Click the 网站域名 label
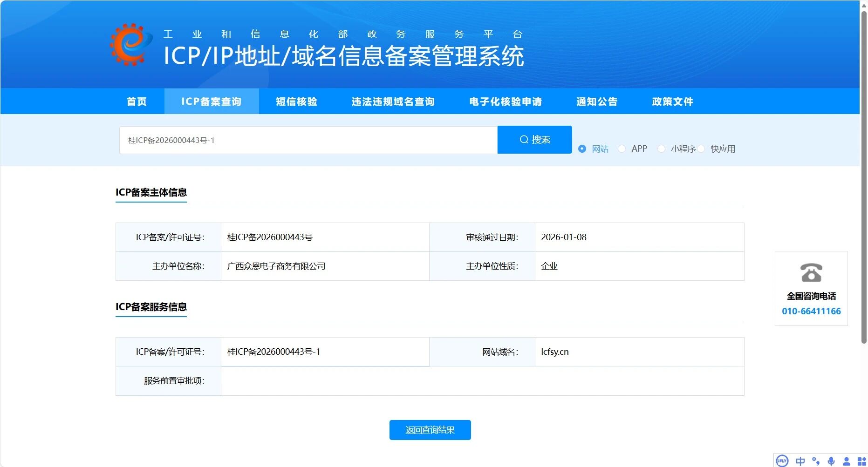The width and height of the screenshot is (868, 467). pos(500,352)
